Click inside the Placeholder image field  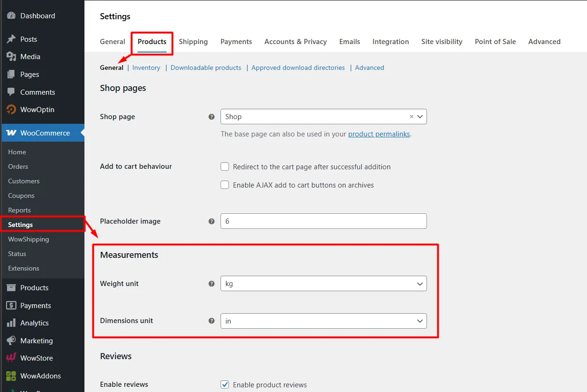click(323, 221)
